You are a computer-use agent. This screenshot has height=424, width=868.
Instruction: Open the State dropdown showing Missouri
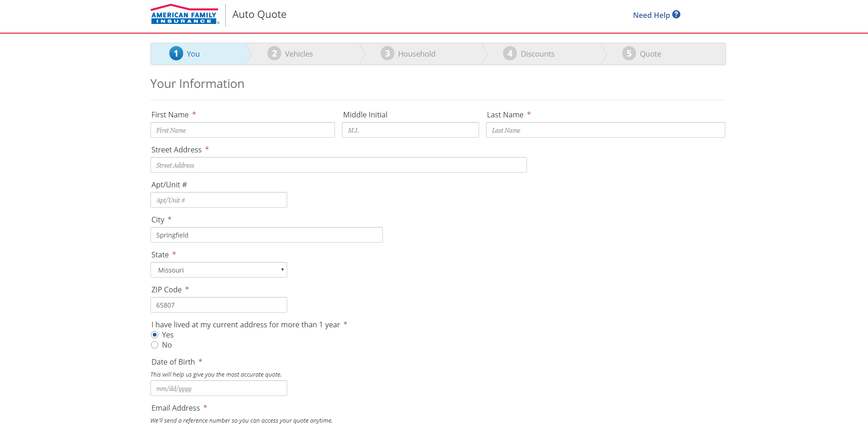pos(219,270)
